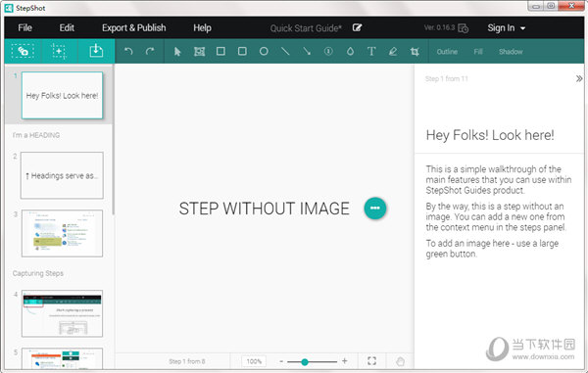This screenshot has height=373, width=588.
Task: Open the Sign In dropdown
Action: click(x=507, y=27)
